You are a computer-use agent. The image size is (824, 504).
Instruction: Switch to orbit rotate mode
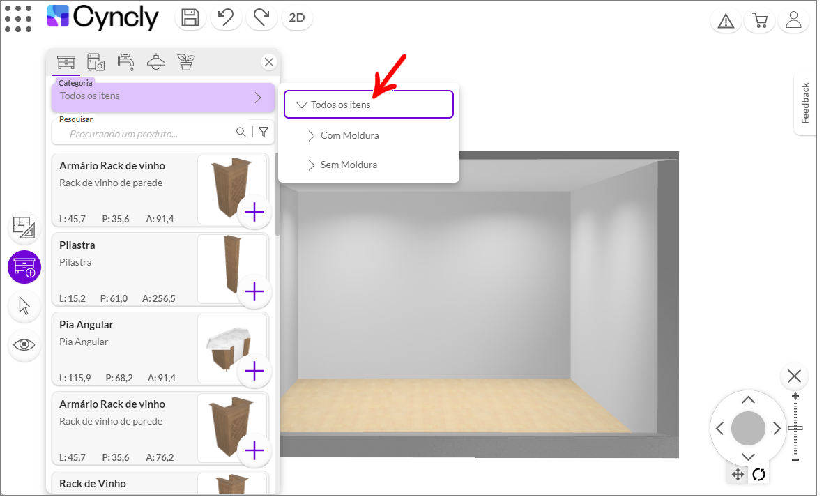(x=759, y=475)
